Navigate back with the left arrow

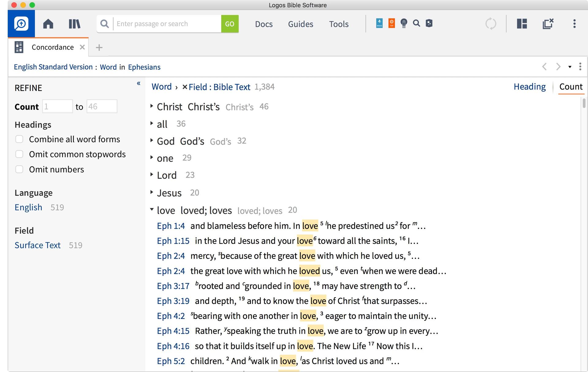click(x=544, y=66)
